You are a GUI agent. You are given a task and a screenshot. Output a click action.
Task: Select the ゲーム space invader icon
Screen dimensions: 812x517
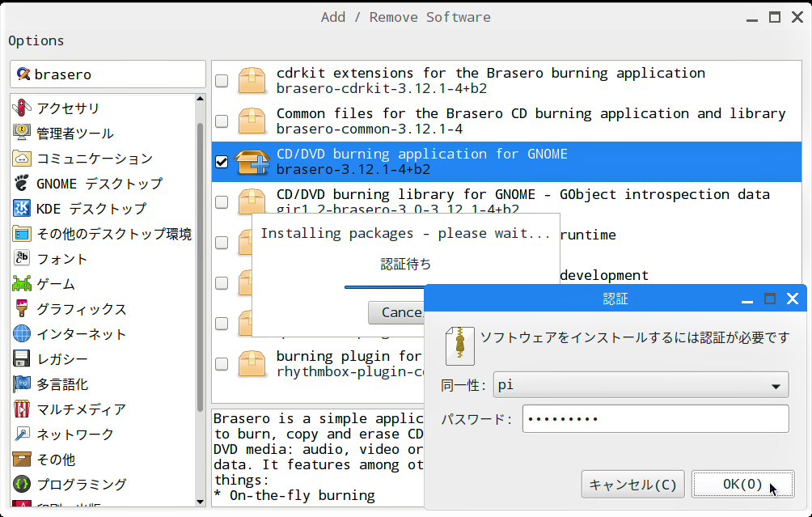click(22, 284)
